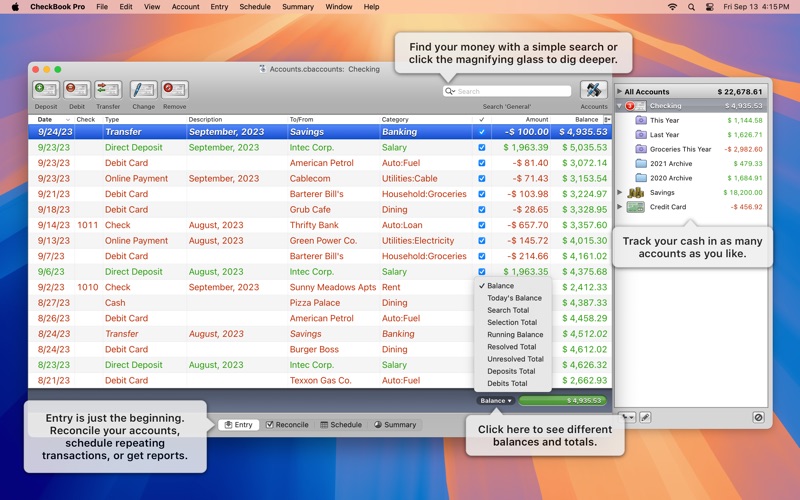Select the Burger Boss dining row
The width and height of the screenshot is (800, 500).
[x=319, y=349]
